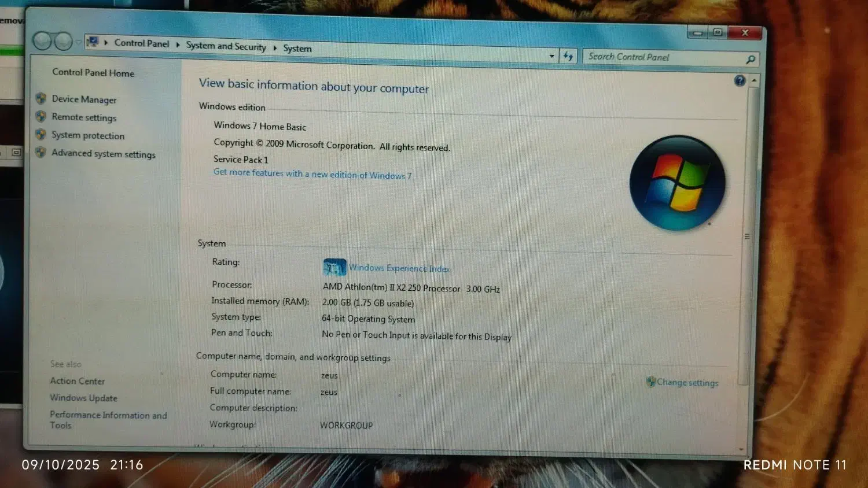Expand the breadcrumb arrow before Control Panel
This screenshot has height=488, width=868.
tap(106, 42)
